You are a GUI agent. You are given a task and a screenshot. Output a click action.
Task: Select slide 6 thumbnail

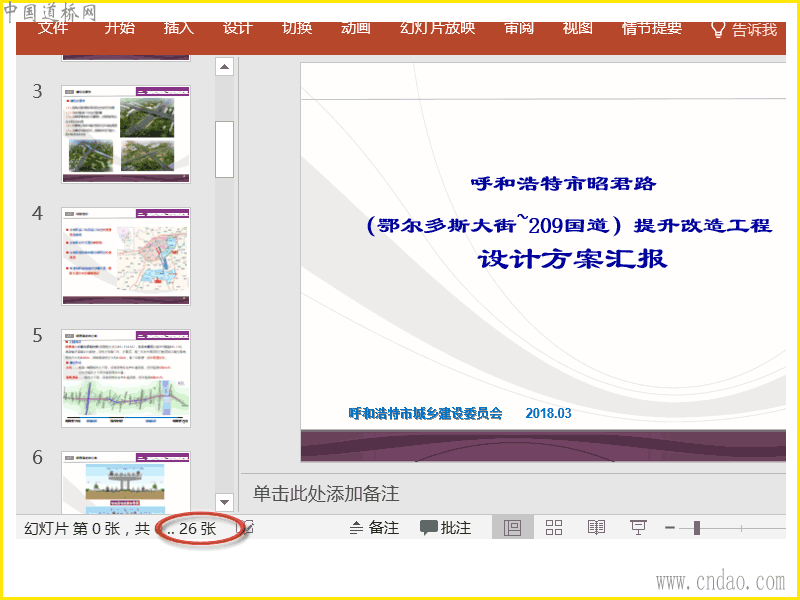pos(126,482)
